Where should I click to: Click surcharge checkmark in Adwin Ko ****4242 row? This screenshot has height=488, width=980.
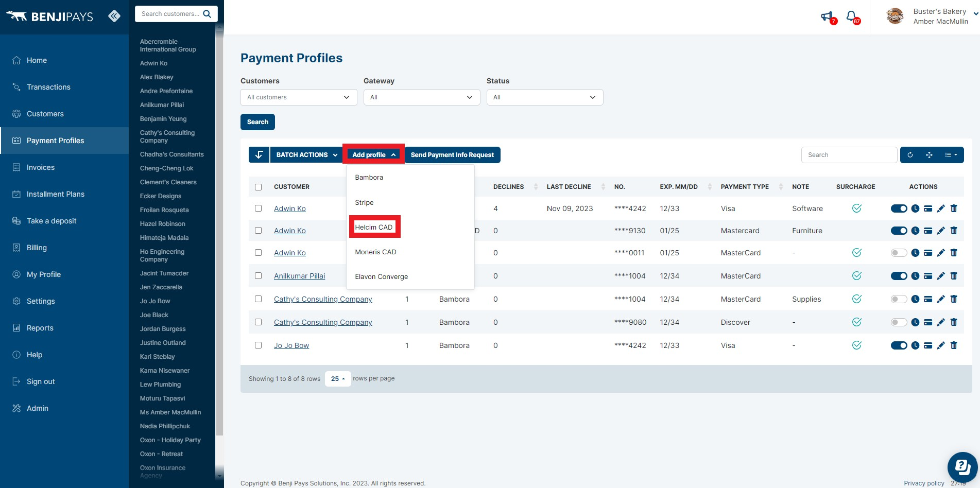[x=857, y=208]
